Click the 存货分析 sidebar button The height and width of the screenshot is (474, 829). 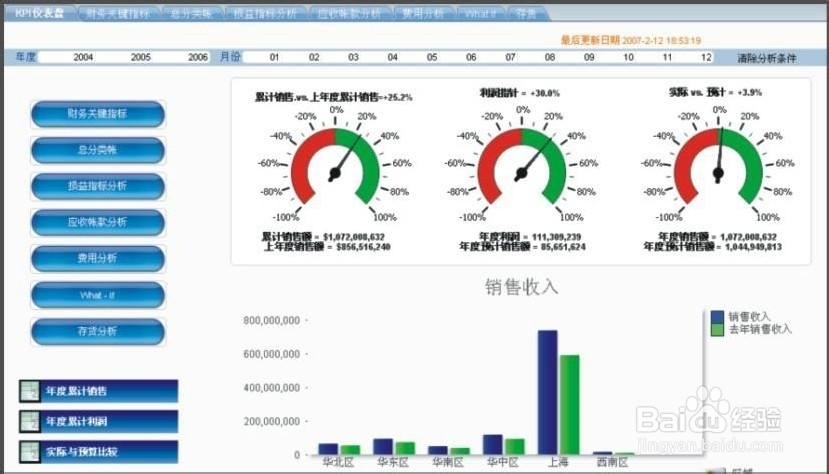tap(98, 331)
